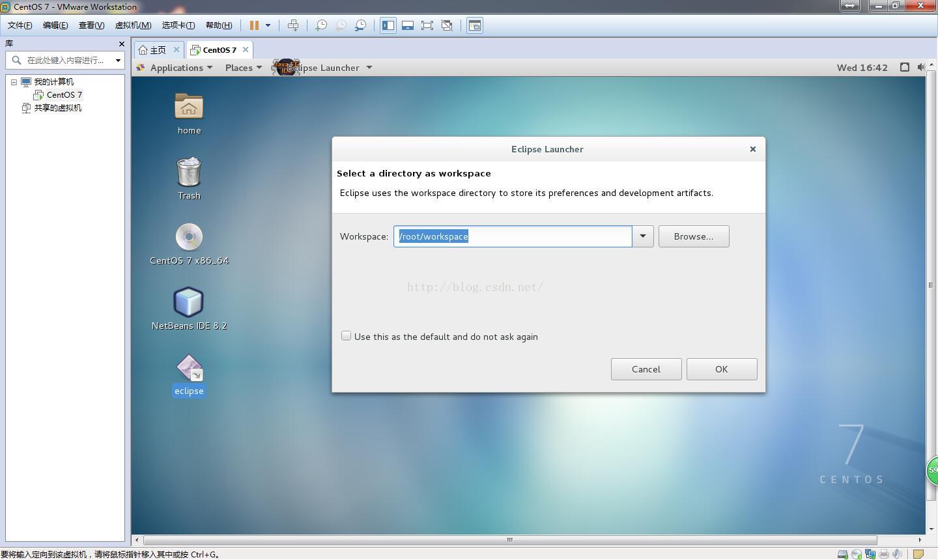The width and height of the screenshot is (938, 560).
Task: Open the 编辑(E) menu
Action: (x=55, y=25)
